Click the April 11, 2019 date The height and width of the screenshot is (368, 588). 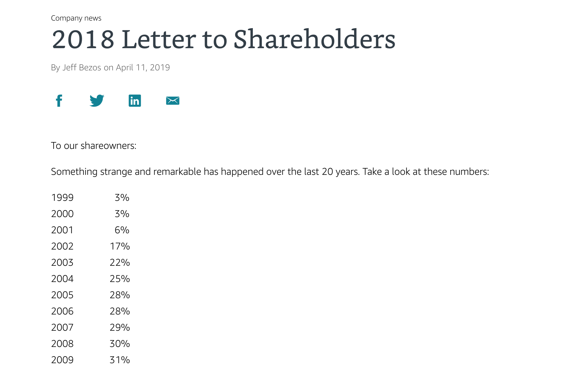(x=143, y=67)
